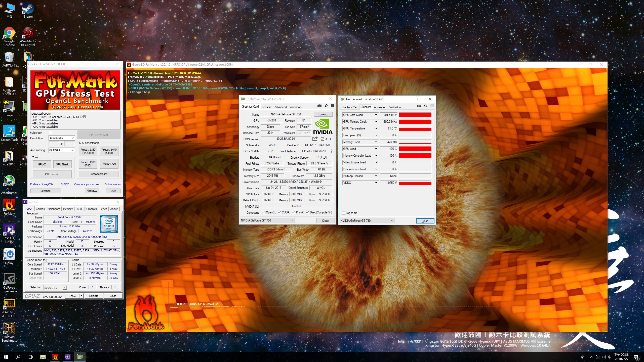Toggle the Fullscreen checkbox in FurMark
This screenshot has width=644, height=362.
pos(50,133)
